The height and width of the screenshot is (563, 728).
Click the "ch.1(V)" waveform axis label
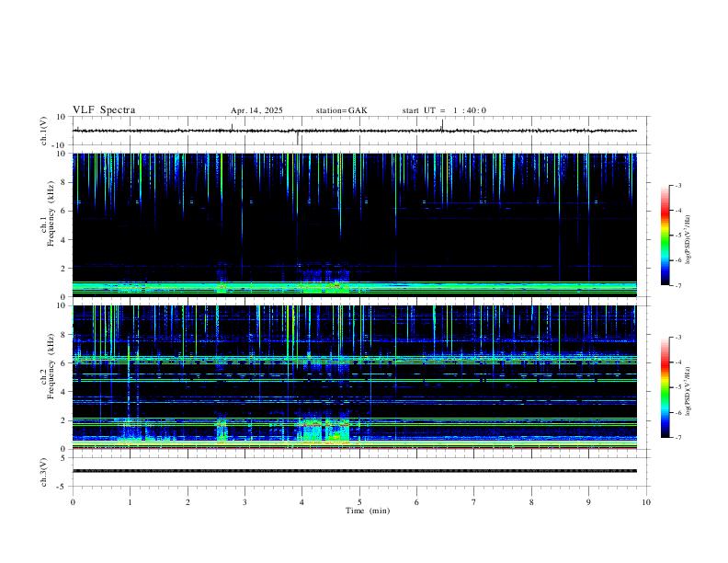click(44, 131)
